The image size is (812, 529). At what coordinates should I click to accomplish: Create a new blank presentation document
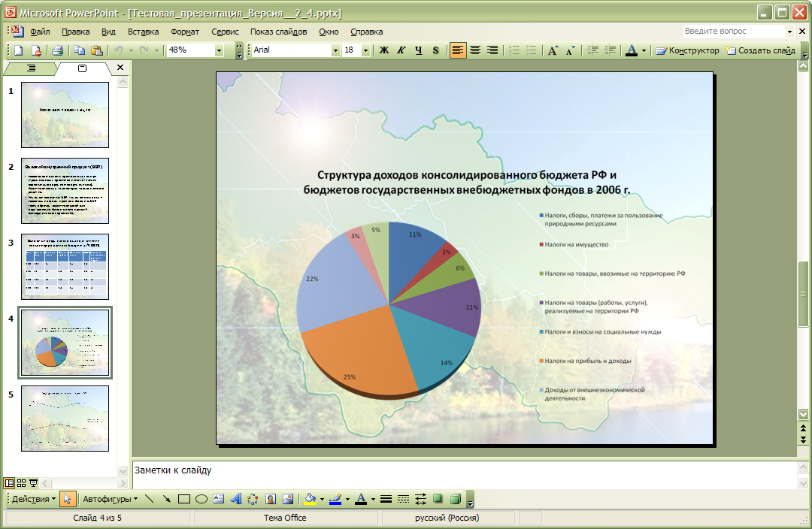click(19, 50)
